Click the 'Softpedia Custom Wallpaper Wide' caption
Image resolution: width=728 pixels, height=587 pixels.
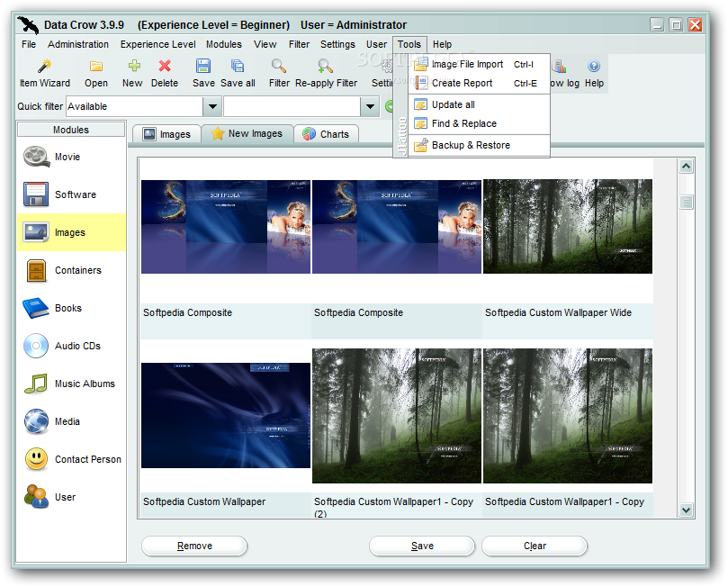pos(558,312)
